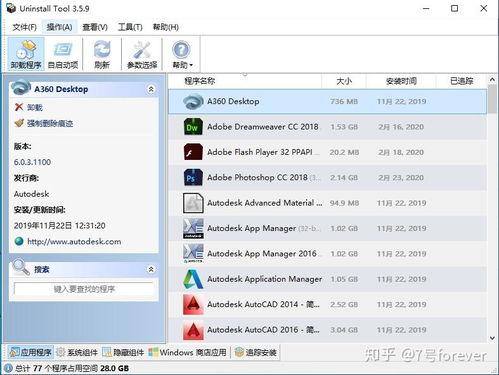Screen dimensions: 499x375
Task: Select the Adobe Photoshop CC 2018 icon
Action: [x=193, y=177]
